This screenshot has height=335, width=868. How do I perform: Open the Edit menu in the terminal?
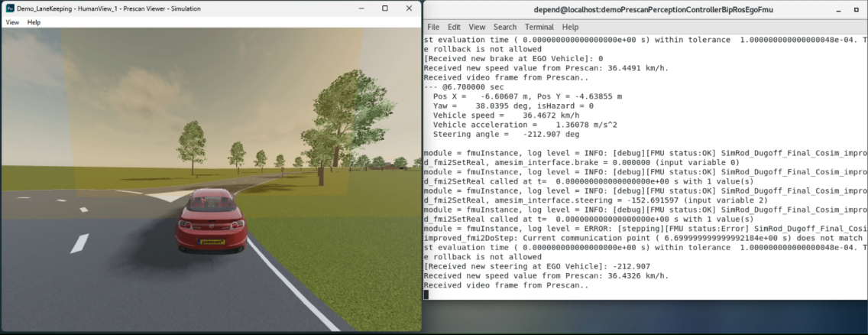point(454,27)
